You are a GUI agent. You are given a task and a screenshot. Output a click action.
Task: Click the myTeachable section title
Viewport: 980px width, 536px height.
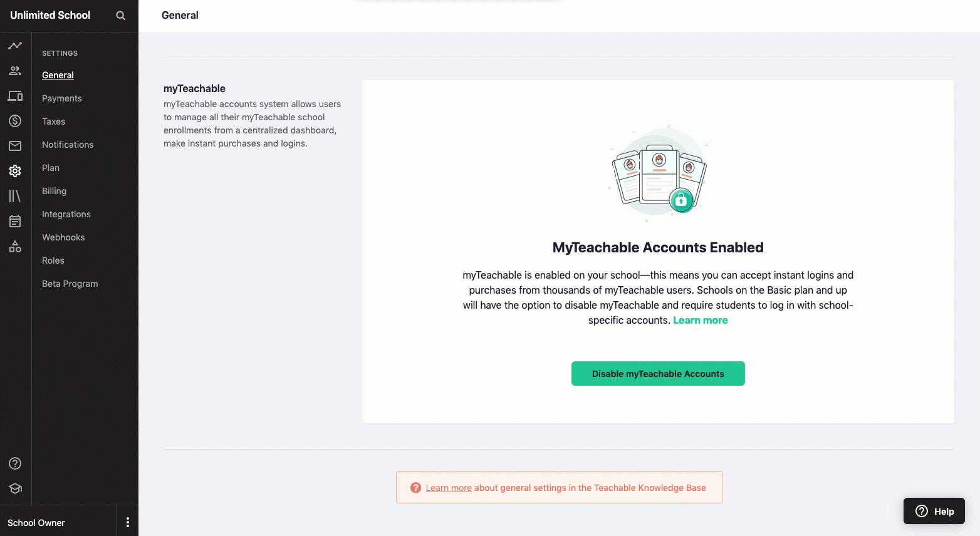(x=194, y=88)
